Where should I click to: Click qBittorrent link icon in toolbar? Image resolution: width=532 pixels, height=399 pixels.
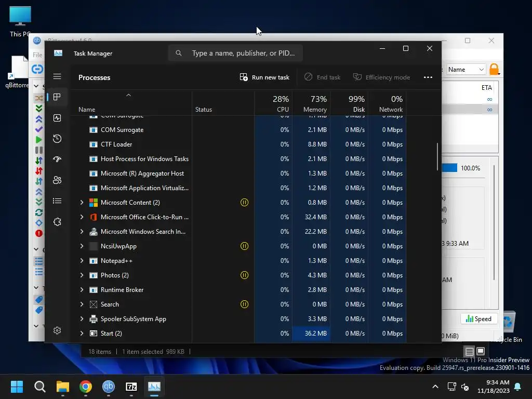(x=37, y=69)
